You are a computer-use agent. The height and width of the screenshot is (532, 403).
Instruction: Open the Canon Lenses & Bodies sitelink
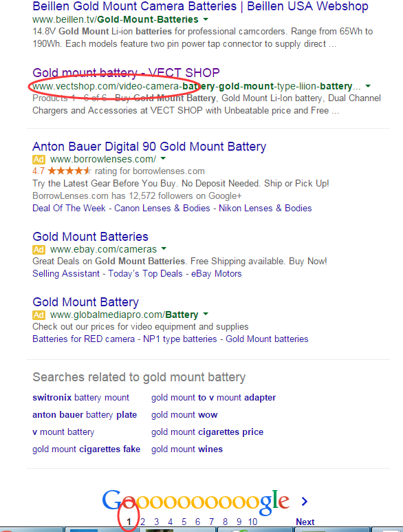[x=162, y=208]
